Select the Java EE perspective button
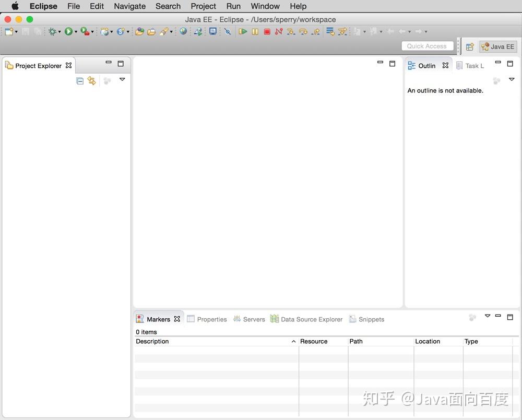 (x=498, y=47)
